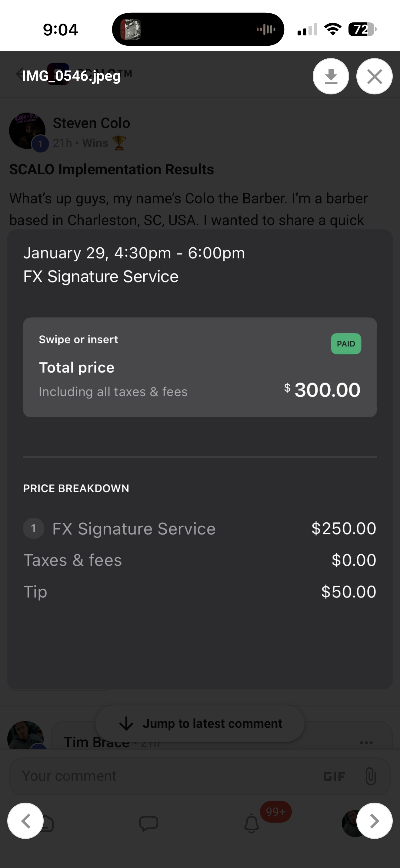Open Steven Colo's profile picture
Screen dimensions: 400x868
(27, 131)
